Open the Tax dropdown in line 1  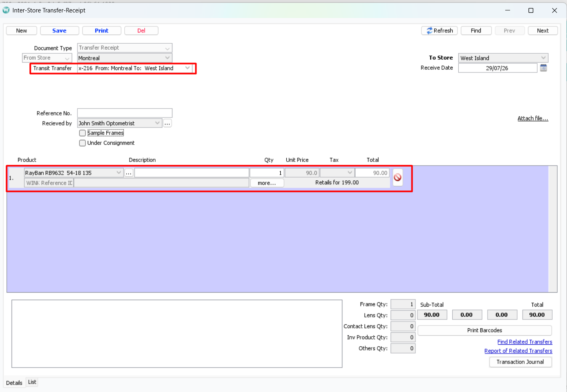(x=337, y=173)
